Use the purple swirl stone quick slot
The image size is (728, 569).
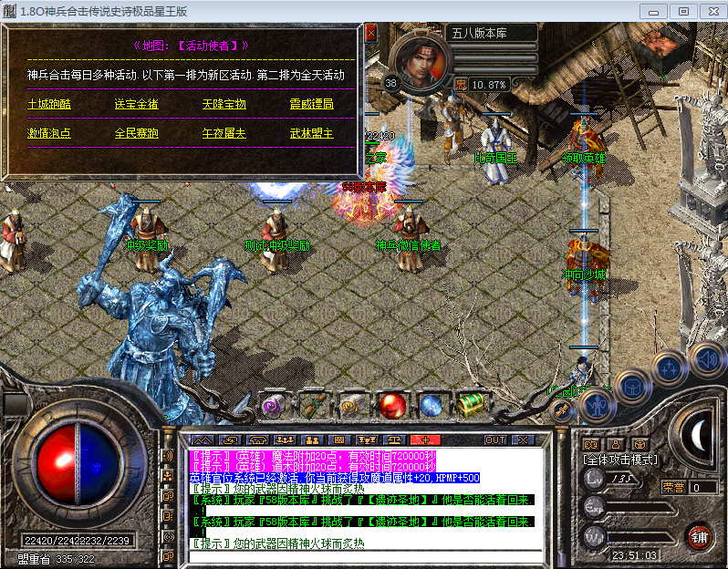(275, 406)
